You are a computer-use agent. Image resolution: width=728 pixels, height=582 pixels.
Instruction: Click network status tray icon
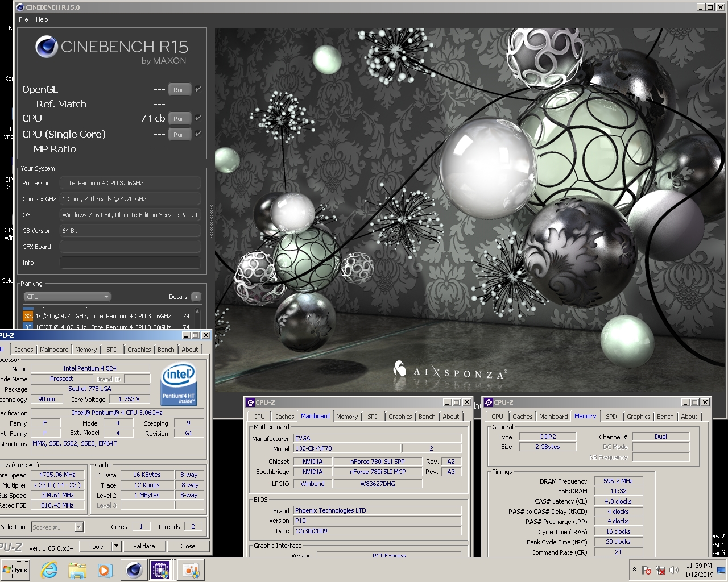(x=660, y=570)
